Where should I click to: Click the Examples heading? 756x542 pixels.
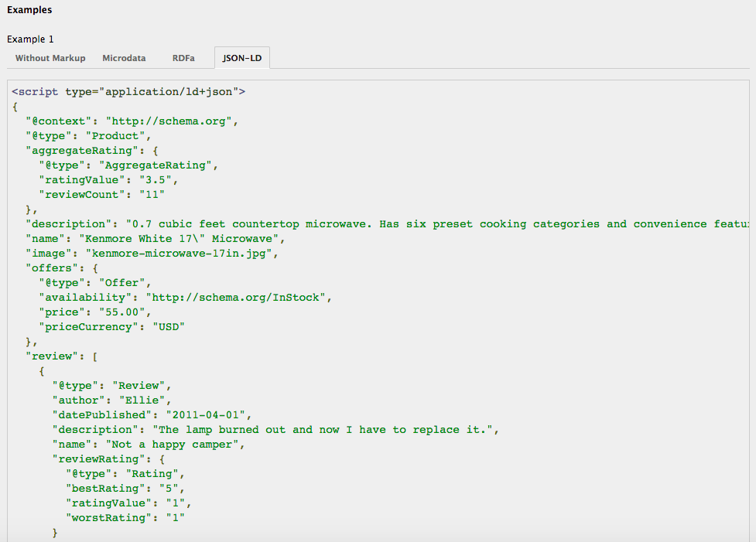[x=30, y=10]
